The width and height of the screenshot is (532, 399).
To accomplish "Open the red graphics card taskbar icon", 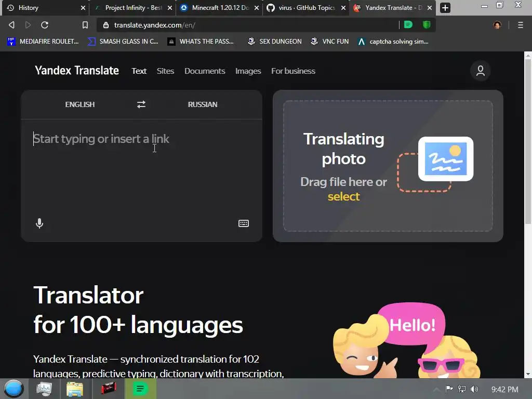I will coord(109,389).
